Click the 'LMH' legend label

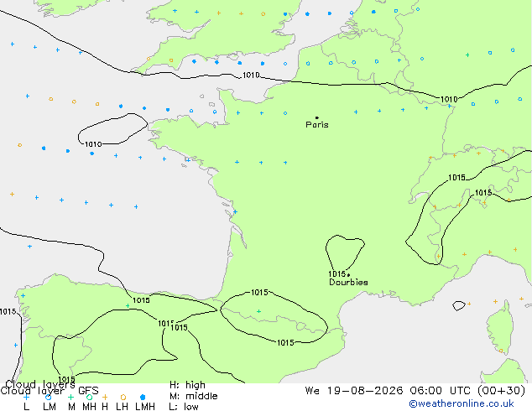145,406
